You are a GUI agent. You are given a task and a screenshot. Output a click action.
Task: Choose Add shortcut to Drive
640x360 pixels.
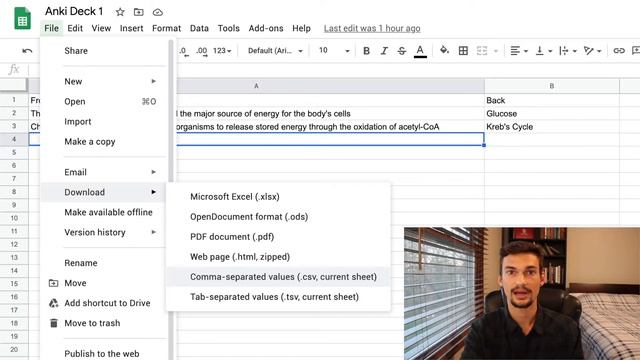click(104, 303)
